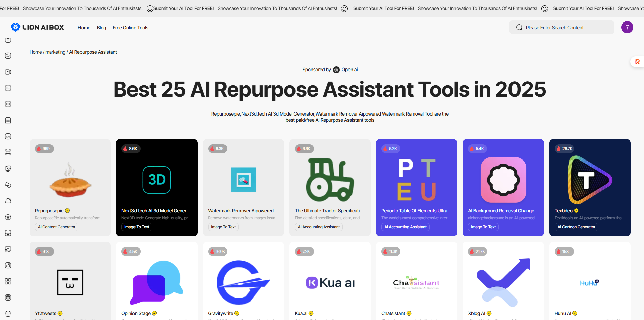Click the Open.ai sponsor logo
This screenshot has height=320, width=644.
pyautogui.click(x=336, y=70)
